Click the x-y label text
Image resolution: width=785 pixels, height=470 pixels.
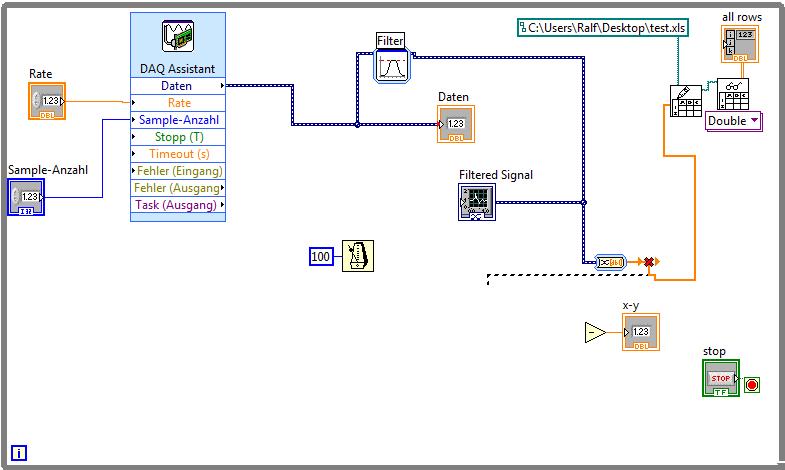click(x=631, y=305)
